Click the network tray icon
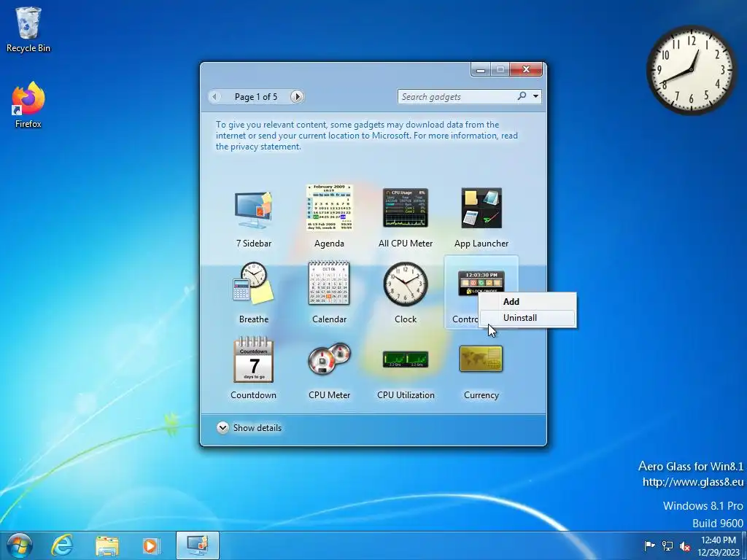 tap(667, 545)
